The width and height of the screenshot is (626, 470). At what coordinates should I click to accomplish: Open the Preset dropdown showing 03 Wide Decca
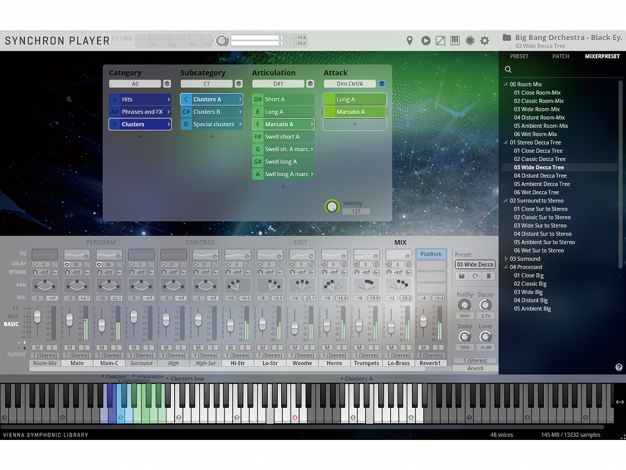(x=475, y=264)
